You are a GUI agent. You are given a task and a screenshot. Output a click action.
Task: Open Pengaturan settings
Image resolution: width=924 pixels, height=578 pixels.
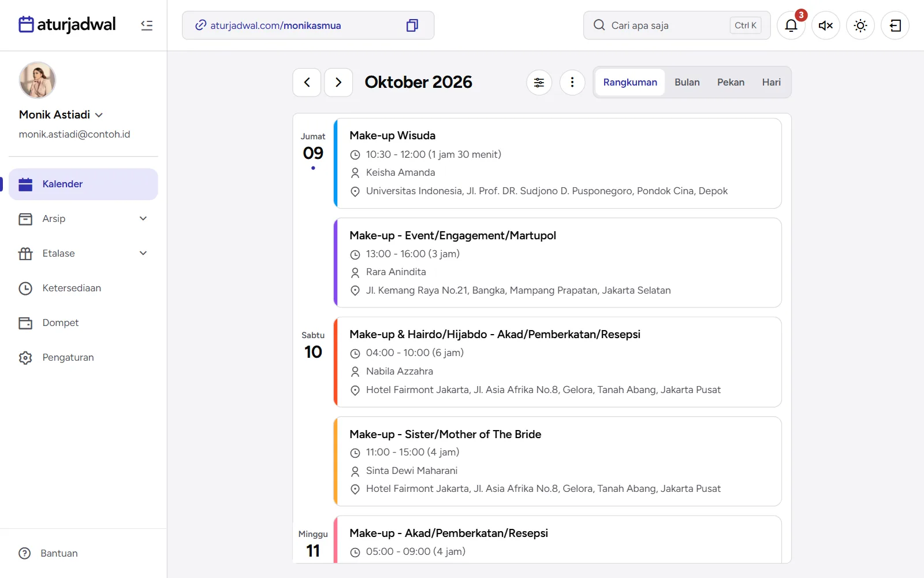click(83, 357)
